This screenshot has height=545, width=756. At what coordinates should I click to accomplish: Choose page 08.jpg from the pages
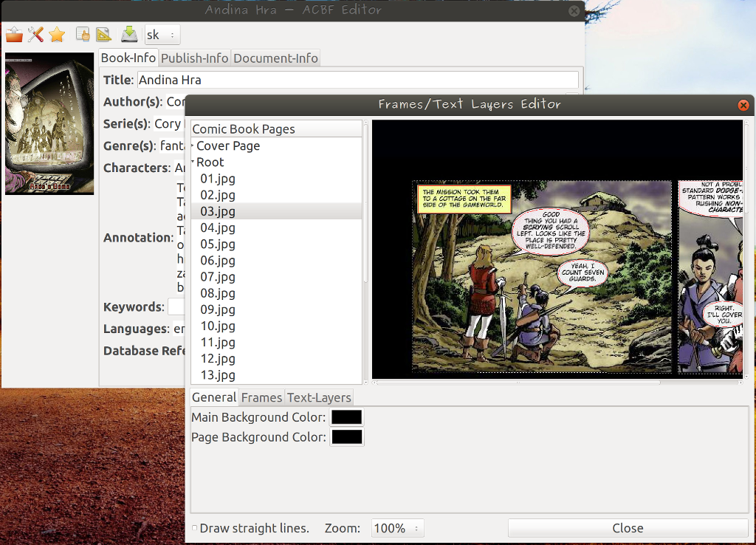pos(218,293)
